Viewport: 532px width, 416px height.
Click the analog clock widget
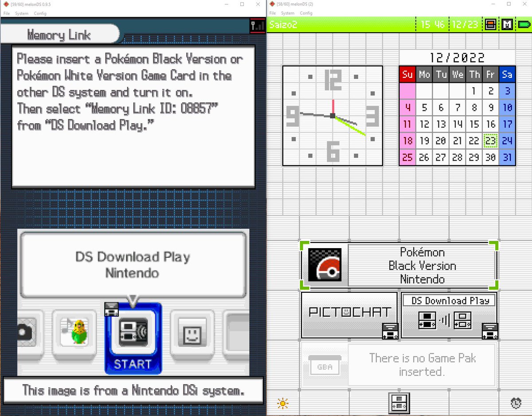click(332, 116)
